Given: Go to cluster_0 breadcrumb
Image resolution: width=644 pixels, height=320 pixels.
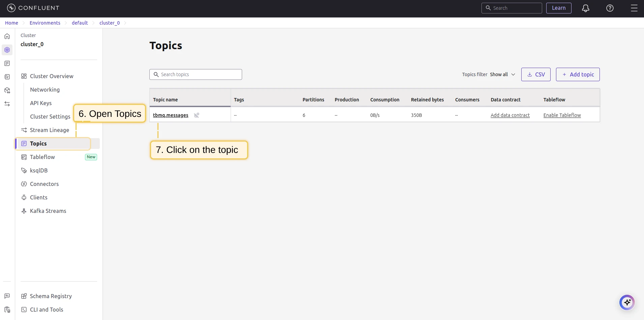Looking at the screenshot, I should pyautogui.click(x=110, y=23).
